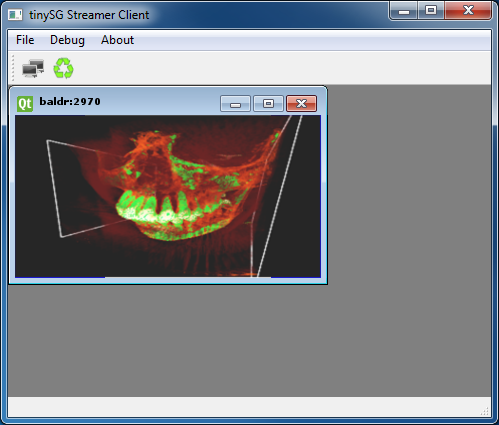Maximize the tinySG Streamer Client window
The height and width of the screenshot is (425, 499).
click(x=431, y=11)
